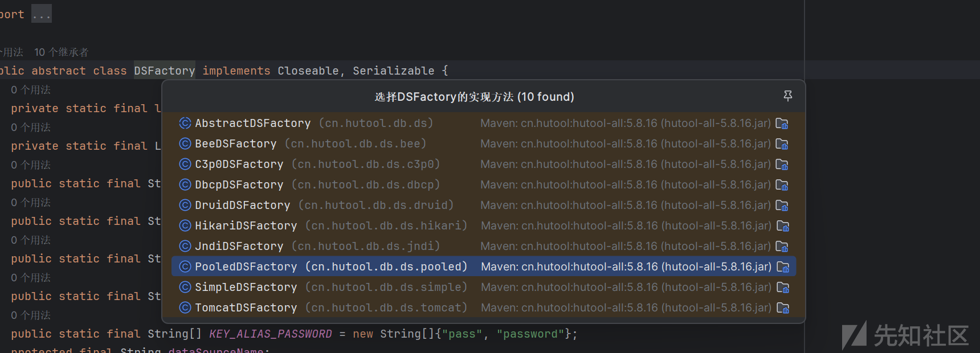The height and width of the screenshot is (353, 980).
Task: Click library icon in JndiDSFactory row
Action: point(782,247)
